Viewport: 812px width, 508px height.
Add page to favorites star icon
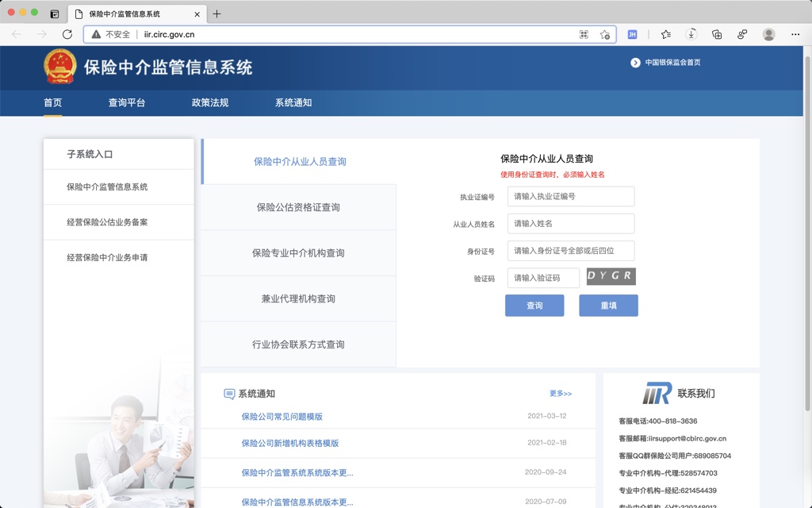(x=605, y=34)
